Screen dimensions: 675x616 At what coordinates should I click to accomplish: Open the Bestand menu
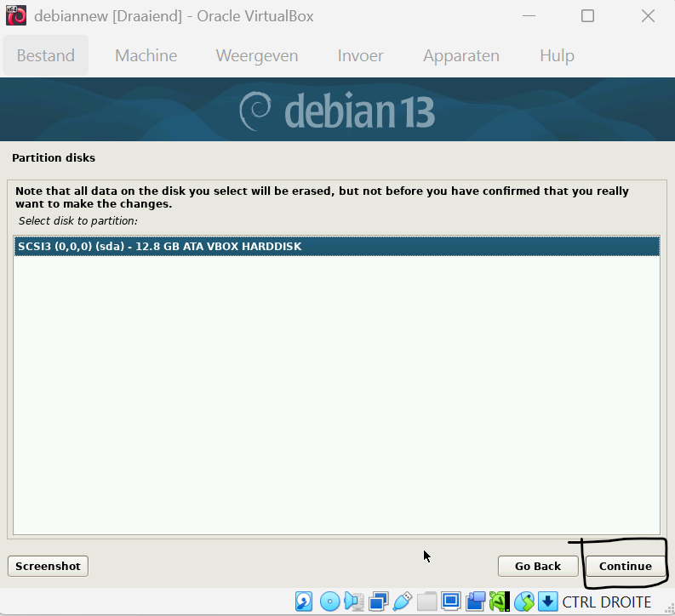(x=46, y=55)
